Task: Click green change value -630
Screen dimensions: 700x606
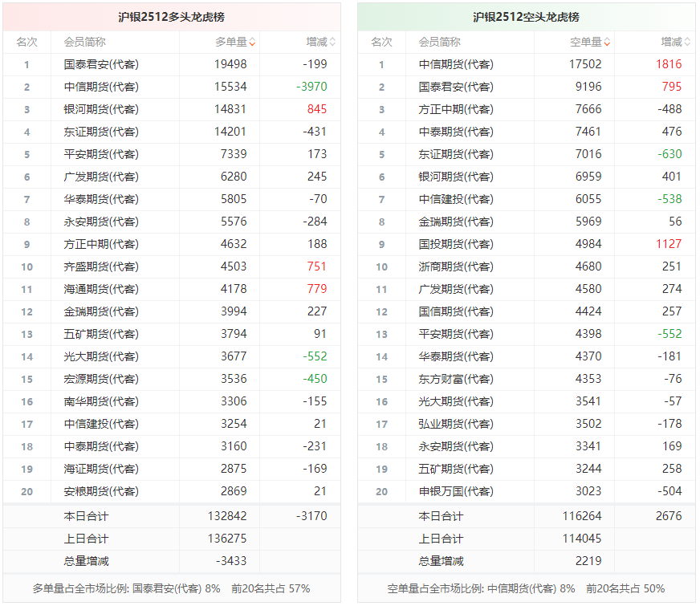Action: coord(669,154)
